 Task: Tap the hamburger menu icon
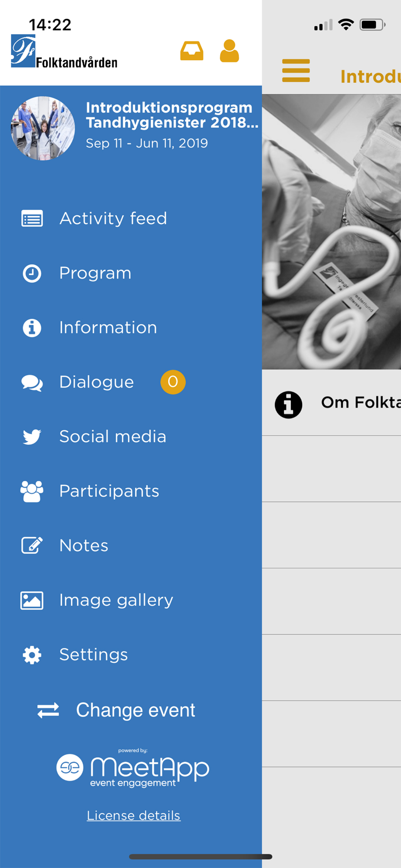296,70
